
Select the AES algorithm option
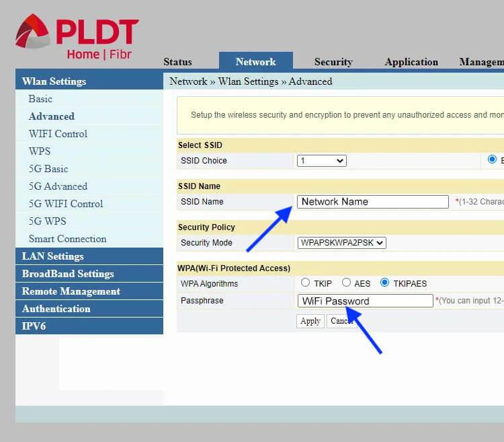click(x=347, y=283)
